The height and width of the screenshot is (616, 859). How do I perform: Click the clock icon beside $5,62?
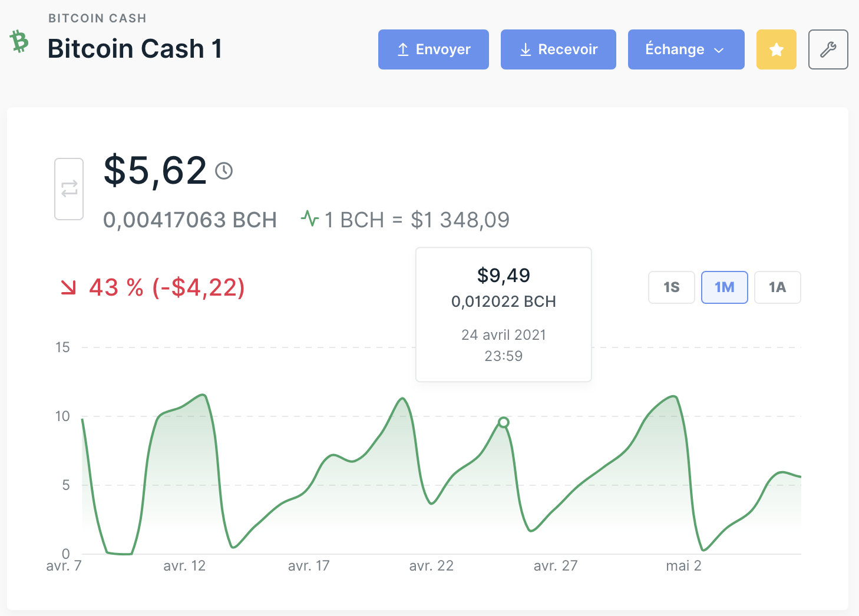tap(224, 171)
